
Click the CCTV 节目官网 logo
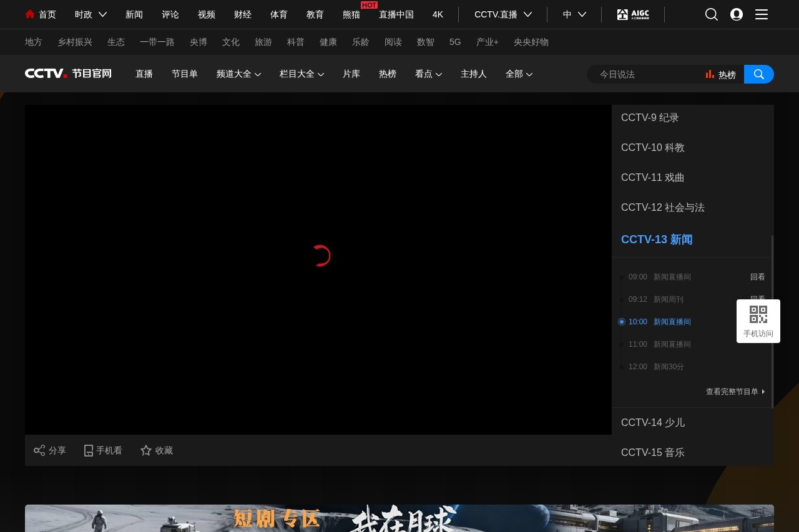[x=68, y=74]
